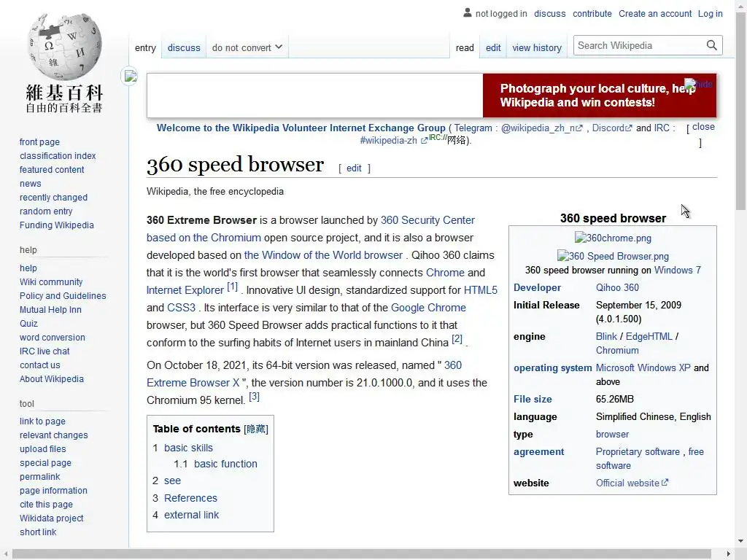
Task: Open the permalink tool link
Action: (x=40, y=476)
